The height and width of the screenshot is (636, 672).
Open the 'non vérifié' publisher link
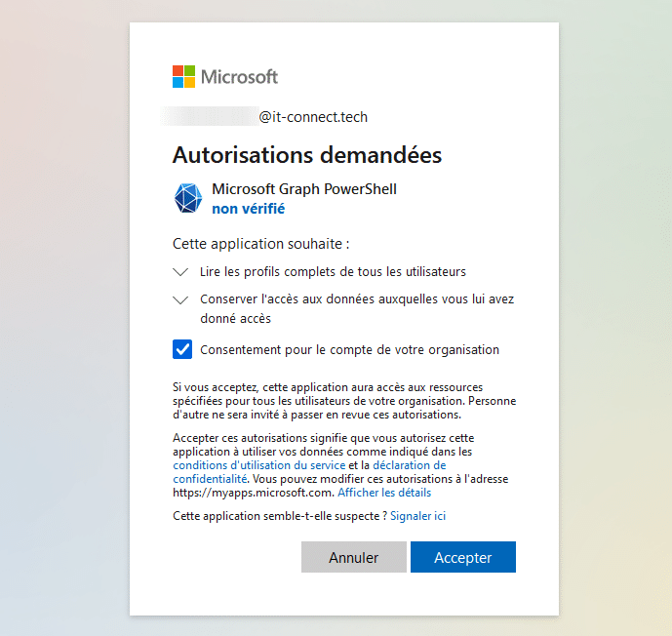[x=248, y=209]
